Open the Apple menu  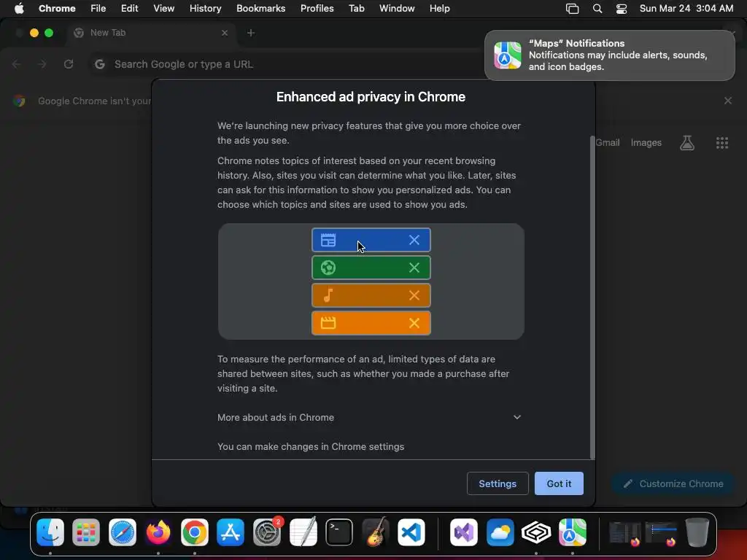point(19,8)
